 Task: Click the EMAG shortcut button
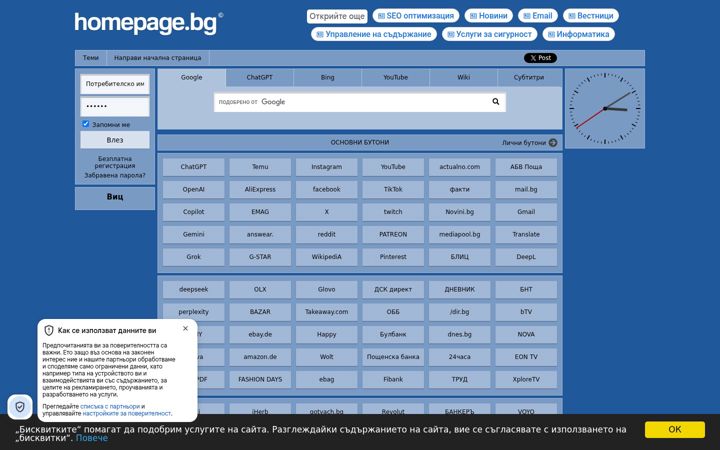(260, 212)
